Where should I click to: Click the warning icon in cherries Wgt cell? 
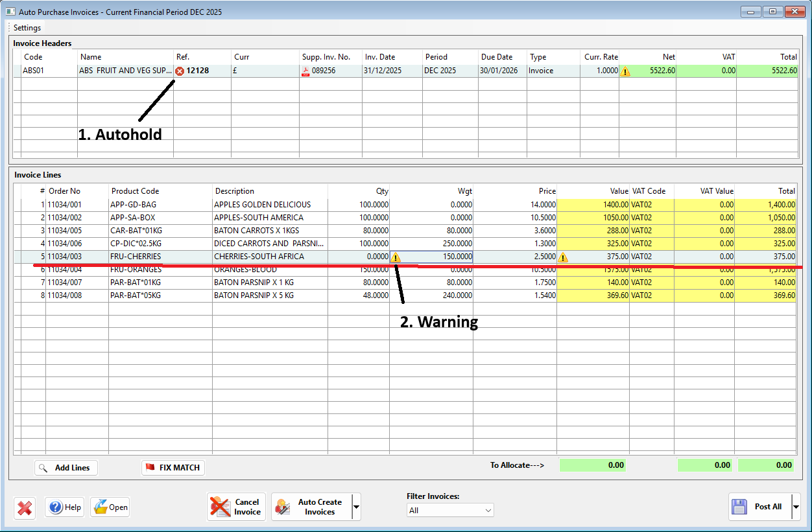(x=396, y=257)
